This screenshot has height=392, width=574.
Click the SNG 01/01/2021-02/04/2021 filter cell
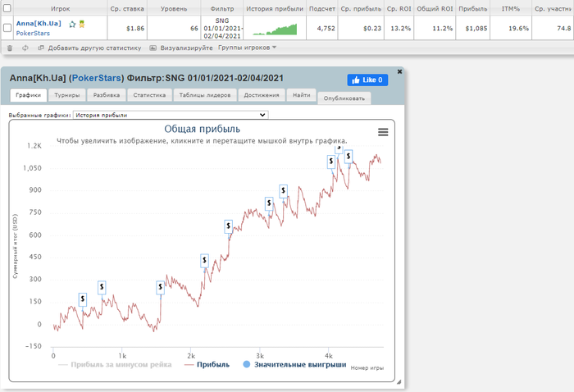(222, 28)
